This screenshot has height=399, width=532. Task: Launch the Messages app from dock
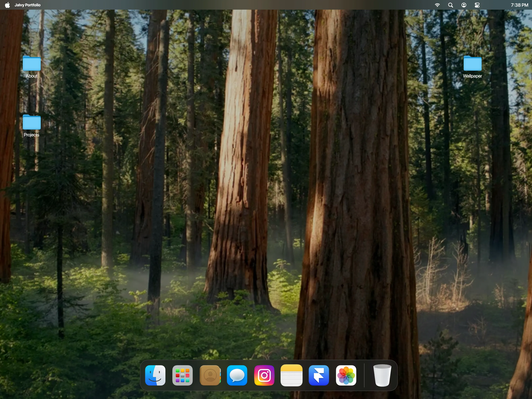[x=237, y=375]
